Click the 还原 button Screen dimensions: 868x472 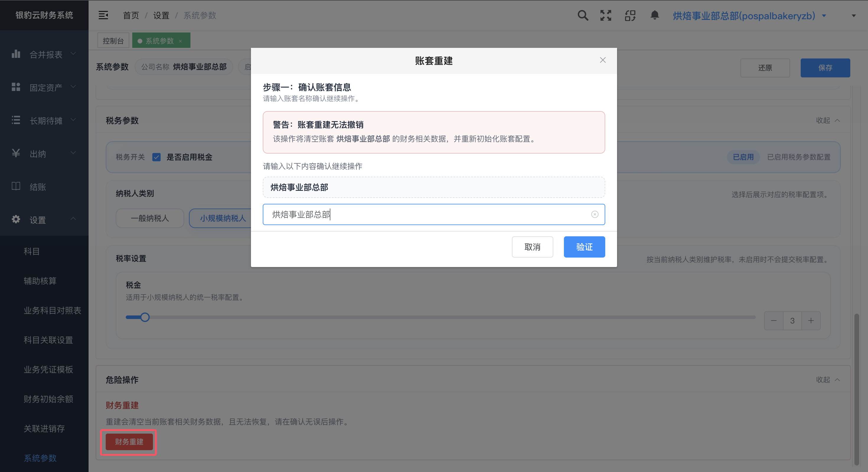coord(765,68)
